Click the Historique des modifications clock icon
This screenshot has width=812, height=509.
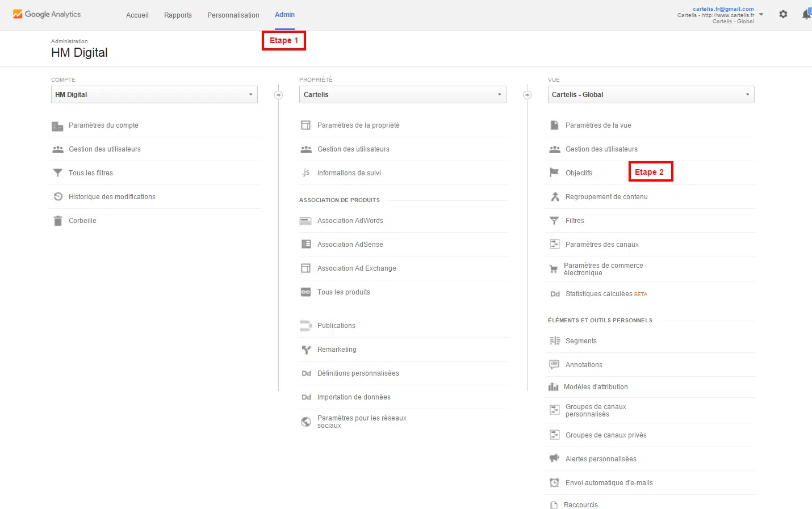[x=57, y=197]
